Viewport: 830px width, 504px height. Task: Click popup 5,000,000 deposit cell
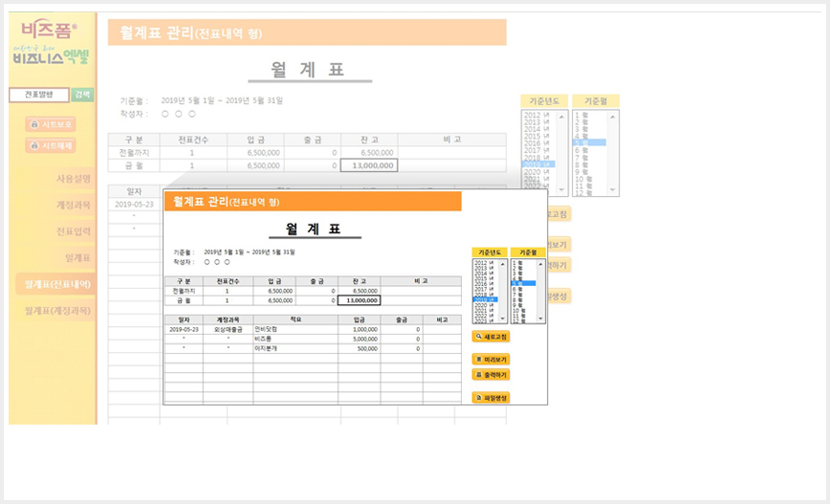tap(360, 339)
